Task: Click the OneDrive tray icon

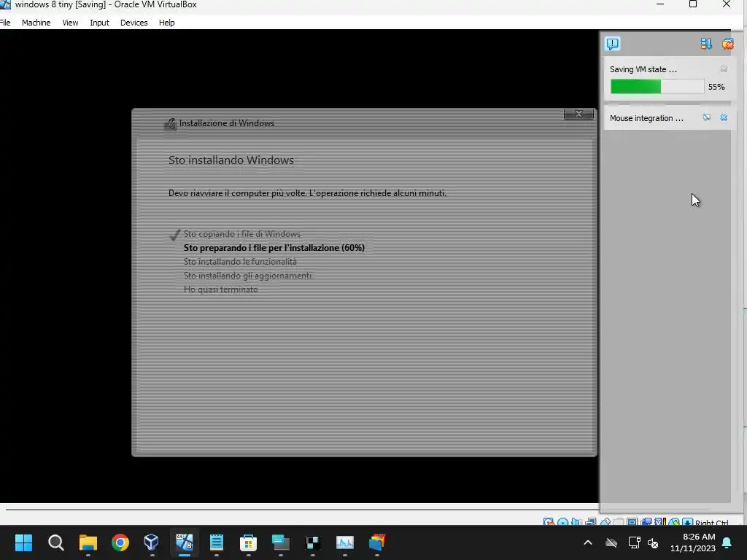Action: click(611, 542)
